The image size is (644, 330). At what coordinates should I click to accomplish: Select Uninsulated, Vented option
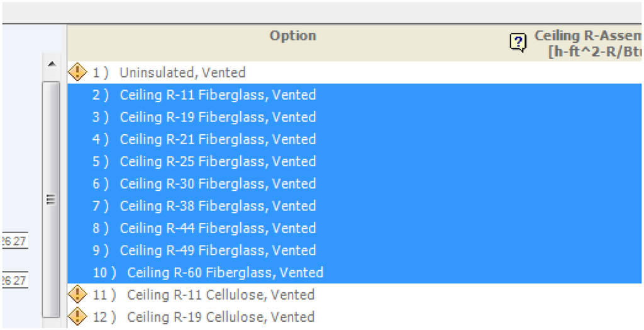(182, 72)
